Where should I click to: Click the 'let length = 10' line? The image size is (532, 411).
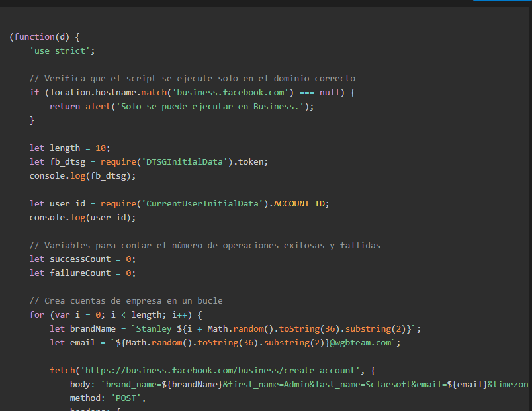pyautogui.click(x=69, y=148)
